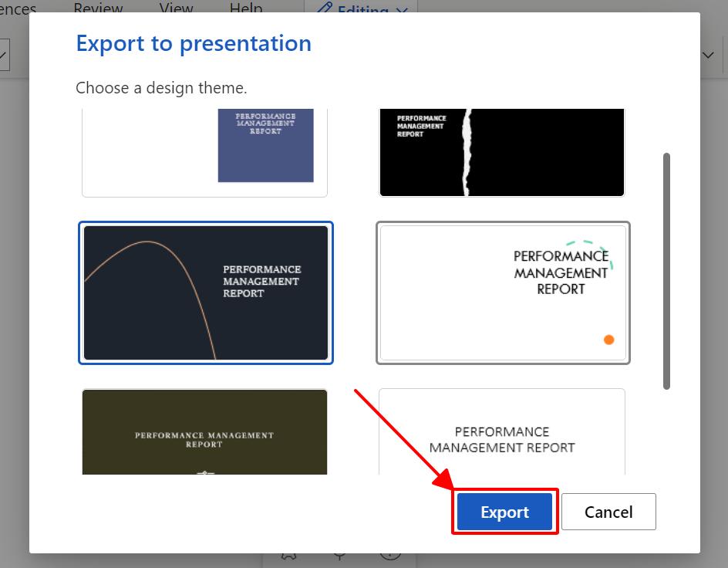Select the white theme with green dashes
This screenshot has height=568, width=728.
[503, 292]
